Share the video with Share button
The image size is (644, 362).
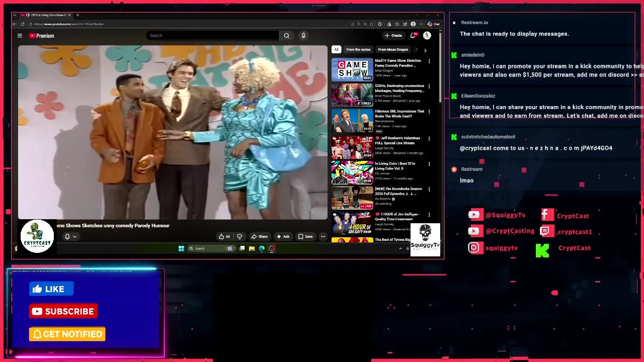260,236
